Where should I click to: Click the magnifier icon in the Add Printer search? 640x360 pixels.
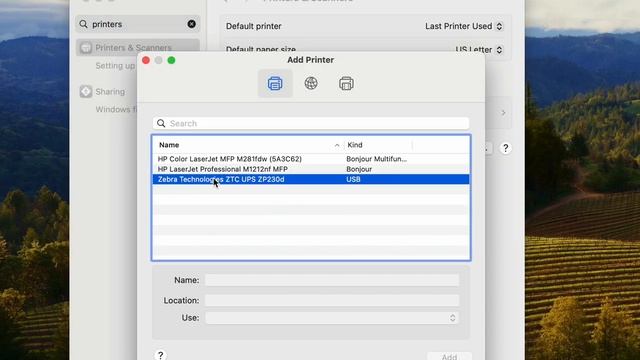coord(161,123)
